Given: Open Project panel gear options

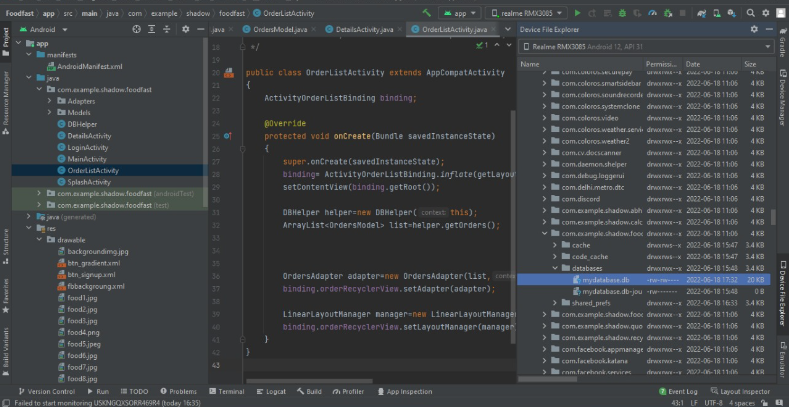Looking at the screenshot, I should 186,29.
